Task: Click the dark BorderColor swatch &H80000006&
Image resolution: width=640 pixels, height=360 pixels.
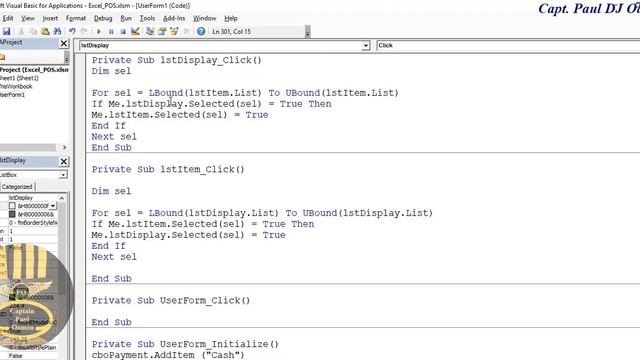Action: (x=12, y=214)
